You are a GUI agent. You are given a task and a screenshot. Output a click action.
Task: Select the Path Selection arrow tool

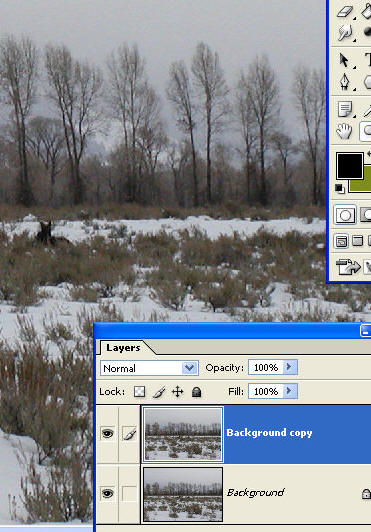[345, 60]
